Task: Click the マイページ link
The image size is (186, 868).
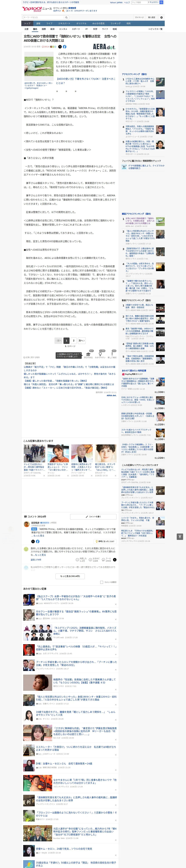Action: (x=139, y=18)
